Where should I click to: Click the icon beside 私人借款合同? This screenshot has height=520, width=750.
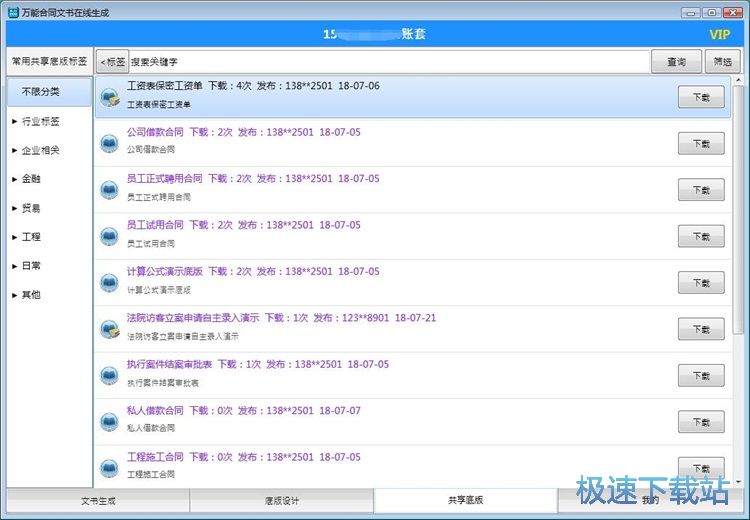110,421
